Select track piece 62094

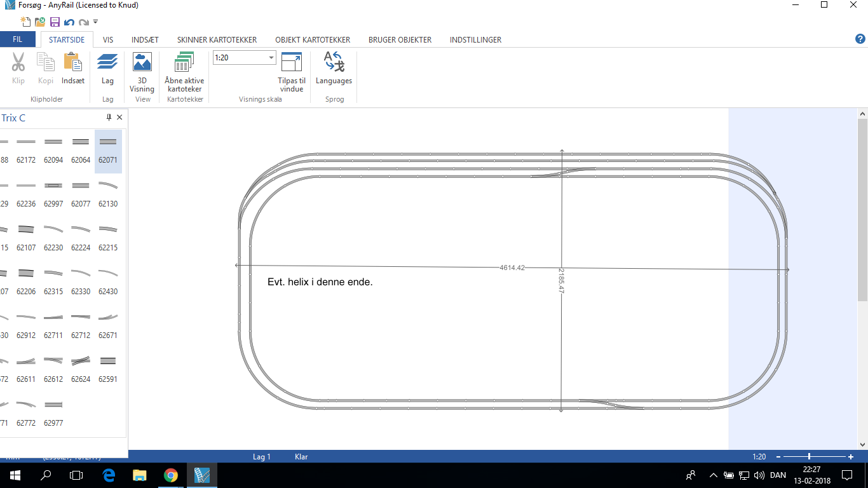[x=53, y=151]
